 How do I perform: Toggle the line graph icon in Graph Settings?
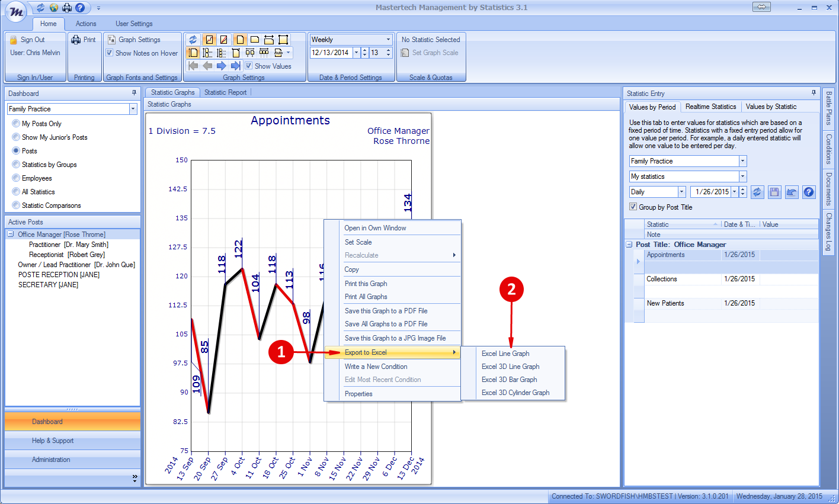[x=209, y=40]
